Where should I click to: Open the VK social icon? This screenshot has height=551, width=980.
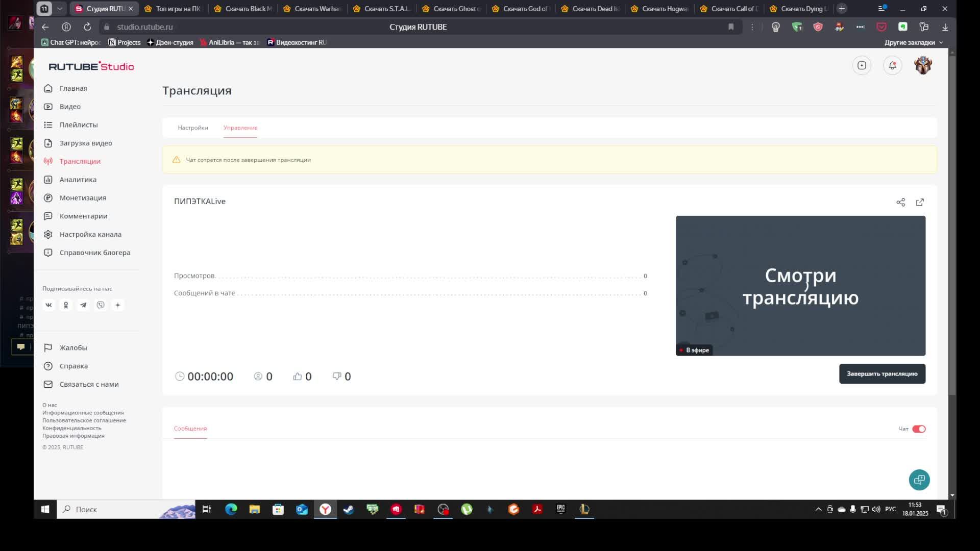point(48,305)
